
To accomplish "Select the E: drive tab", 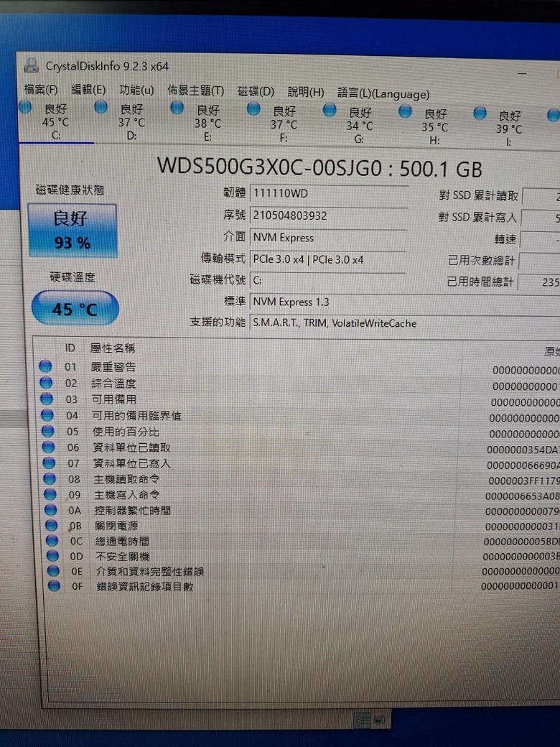I will pos(207,124).
